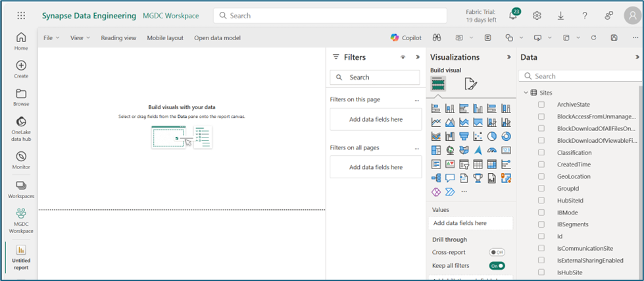Add a Donut chart visual
Screen dimensions: 644x281
pyautogui.click(x=506, y=136)
